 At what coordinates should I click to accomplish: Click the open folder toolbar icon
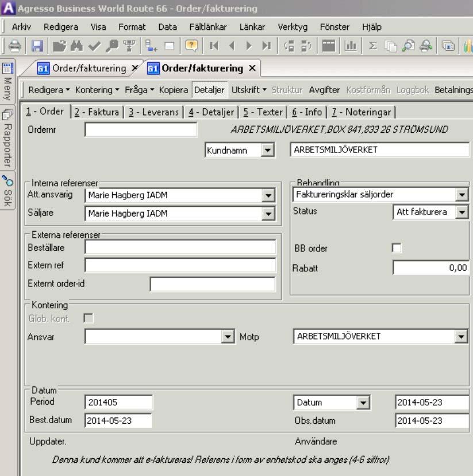coord(59,46)
